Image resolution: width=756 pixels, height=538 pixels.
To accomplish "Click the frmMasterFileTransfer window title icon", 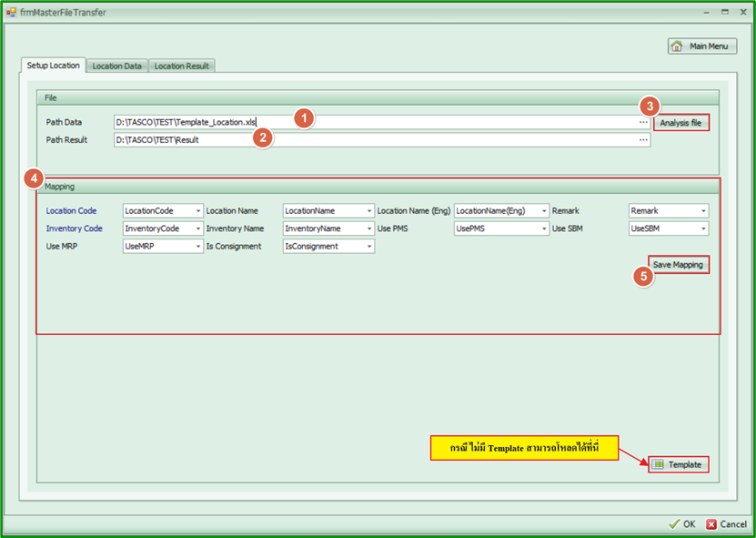I will (12, 13).
